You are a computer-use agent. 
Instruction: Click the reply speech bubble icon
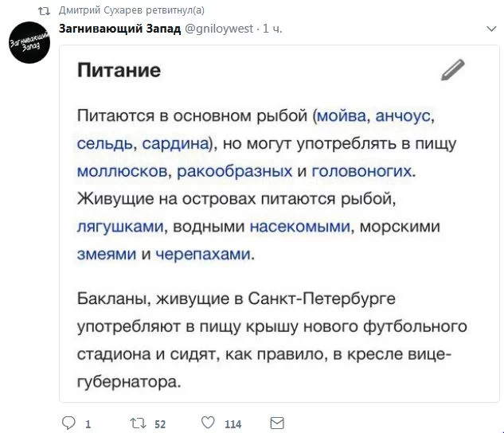tap(68, 423)
